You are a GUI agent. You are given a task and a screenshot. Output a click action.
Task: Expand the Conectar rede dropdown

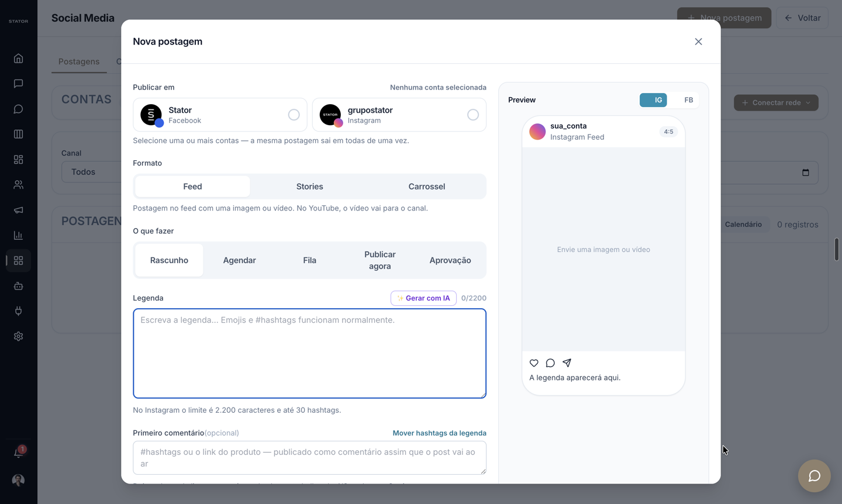coord(776,102)
